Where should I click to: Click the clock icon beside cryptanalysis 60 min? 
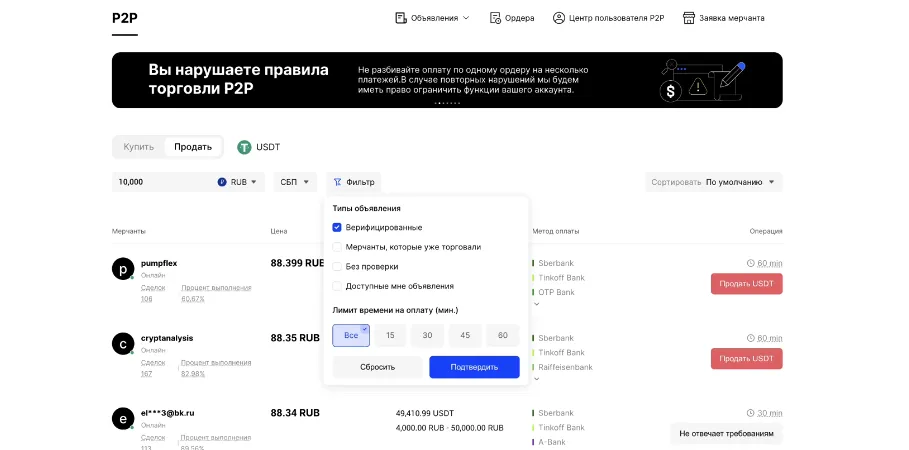(751, 338)
